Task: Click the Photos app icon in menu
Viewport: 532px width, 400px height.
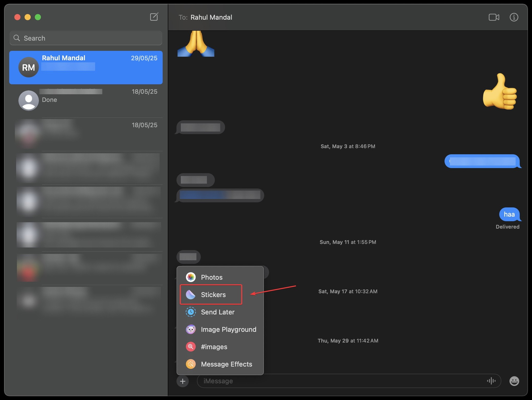Action: 191,277
